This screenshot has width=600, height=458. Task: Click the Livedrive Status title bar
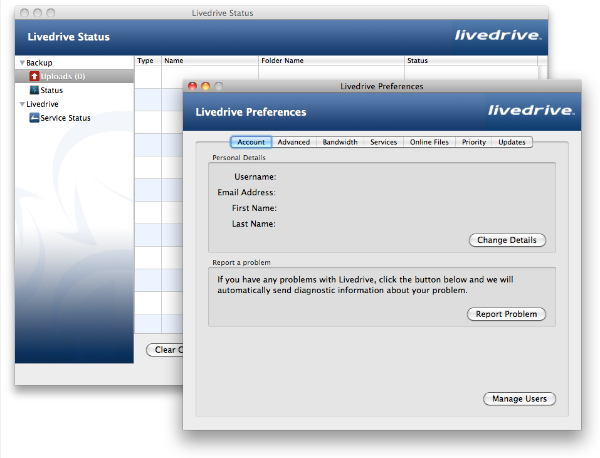pyautogui.click(x=281, y=13)
